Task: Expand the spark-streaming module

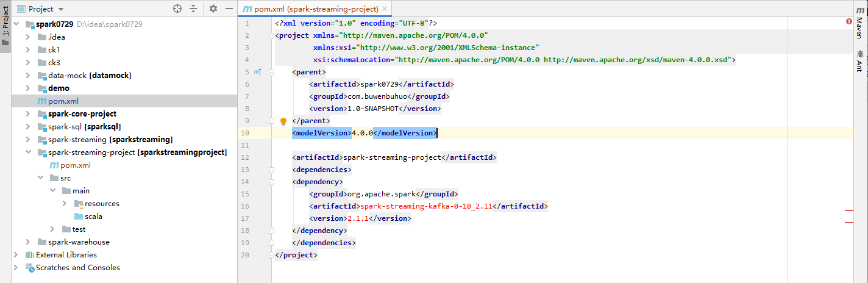Action: (x=28, y=139)
